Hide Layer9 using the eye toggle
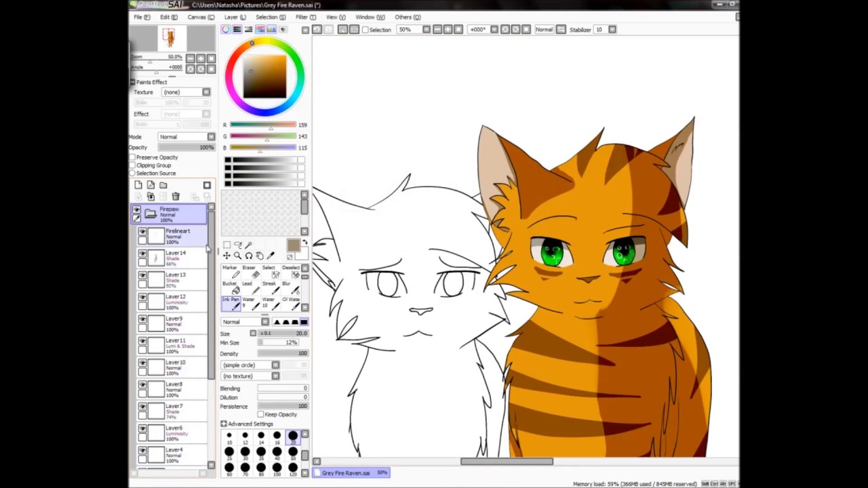Viewport: 868px width, 488px height. tap(142, 319)
